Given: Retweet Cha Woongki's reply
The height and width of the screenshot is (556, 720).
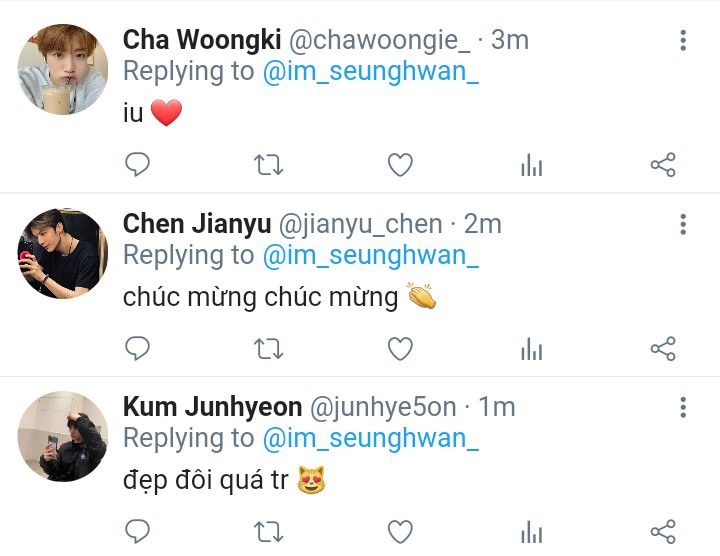Looking at the screenshot, I should click(x=269, y=165).
